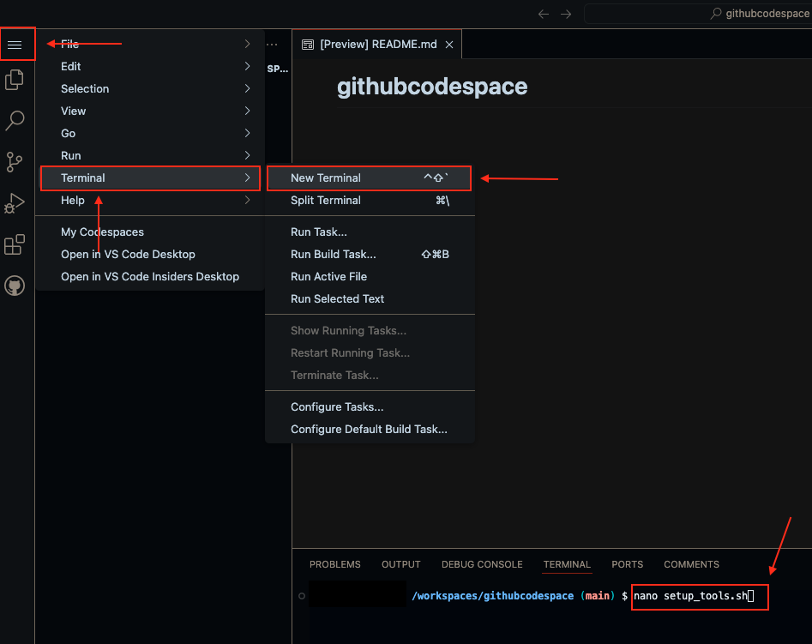The image size is (812, 644).
Task: Click the chevron beside Run
Action: pyautogui.click(x=248, y=155)
